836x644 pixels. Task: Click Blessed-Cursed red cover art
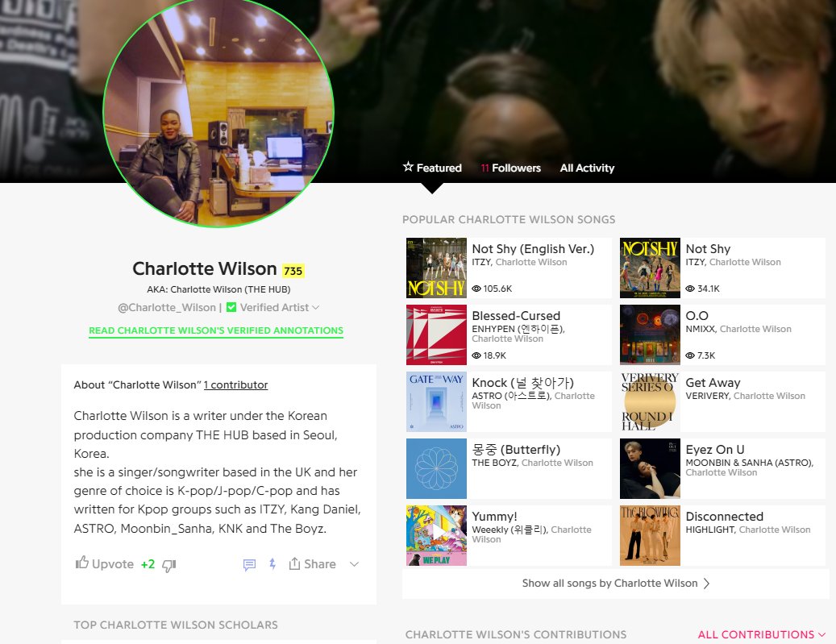[x=436, y=334]
